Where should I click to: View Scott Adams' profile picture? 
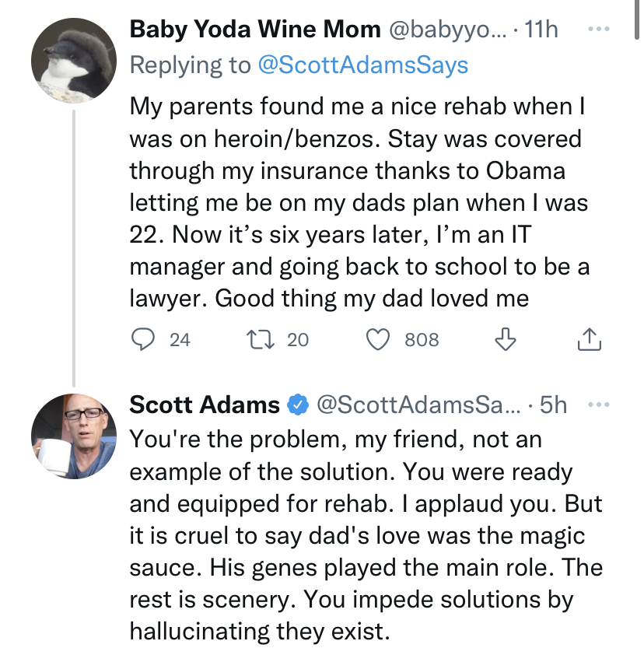74,436
